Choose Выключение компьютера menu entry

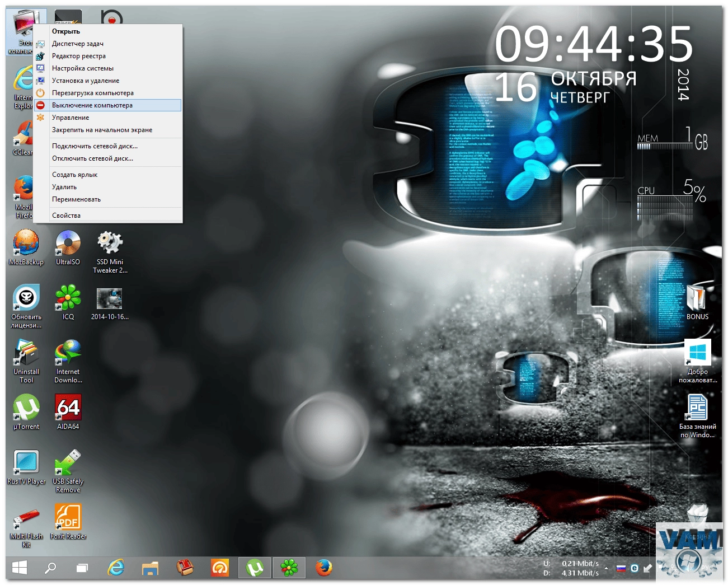(108, 105)
